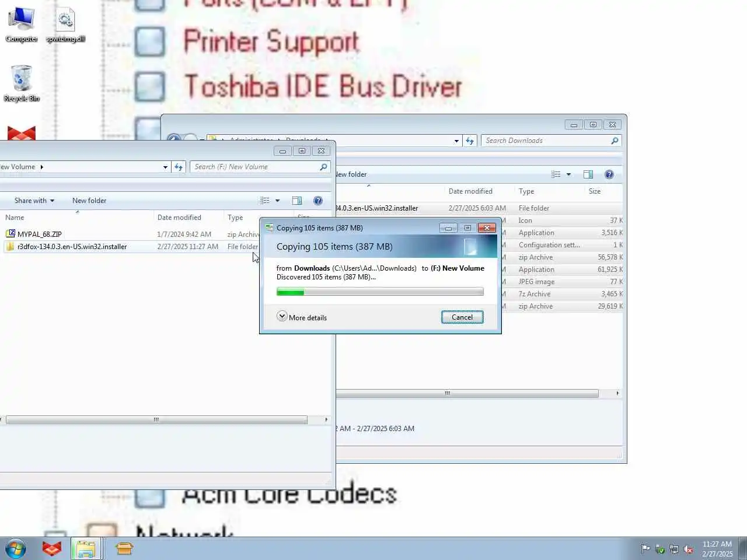Viewport: 747px width, 560px height.
Task: Sort by Date modified in New Volume
Action: [189, 218]
